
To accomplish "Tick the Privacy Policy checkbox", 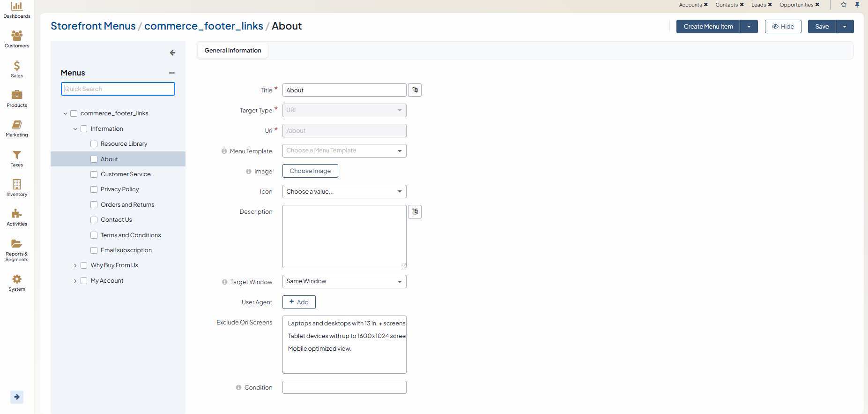I will (94, 189).
